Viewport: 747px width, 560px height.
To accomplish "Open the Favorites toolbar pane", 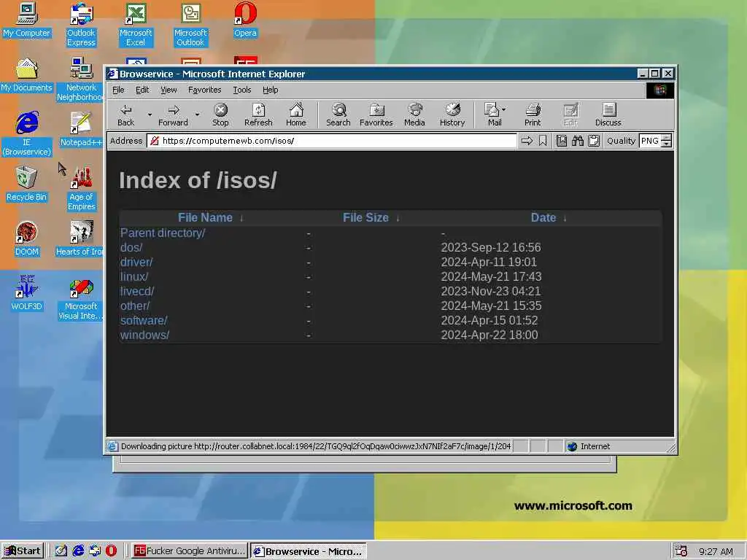I will [376, 114].
